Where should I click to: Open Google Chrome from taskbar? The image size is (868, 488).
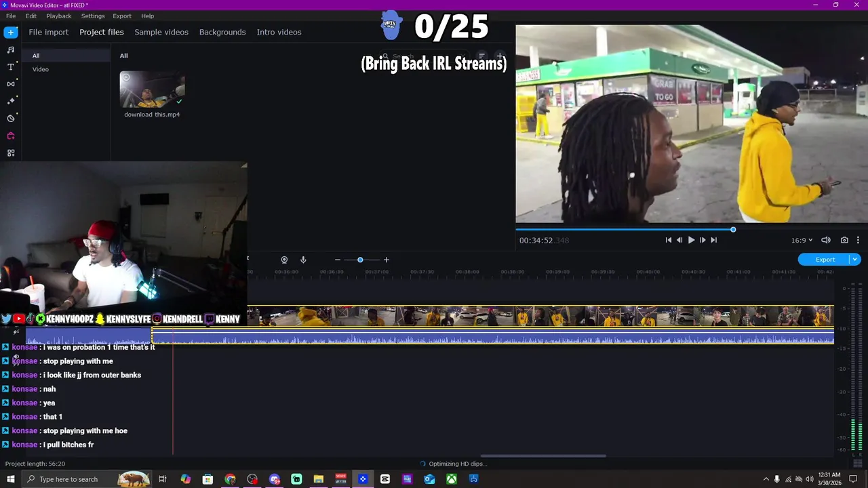point(230,479)
